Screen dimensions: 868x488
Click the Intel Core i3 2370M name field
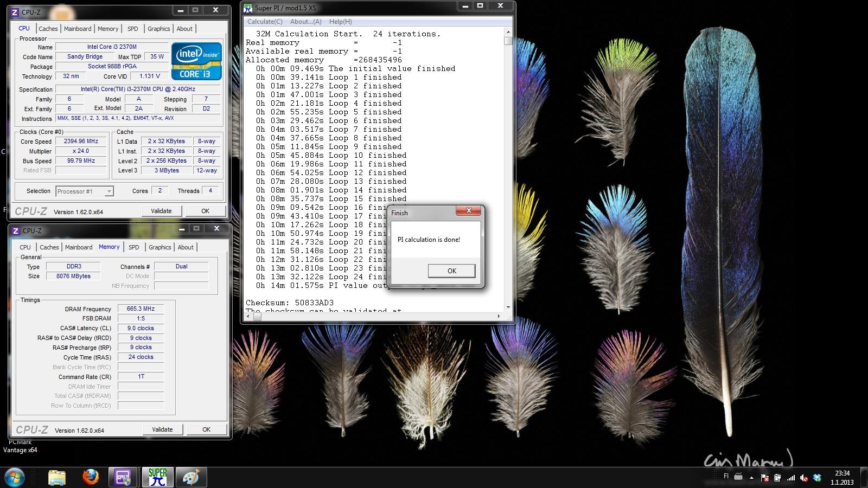[112, 47]
